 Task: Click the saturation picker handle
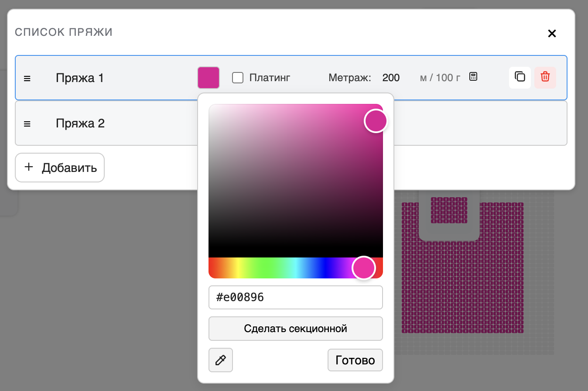(376, 121)
